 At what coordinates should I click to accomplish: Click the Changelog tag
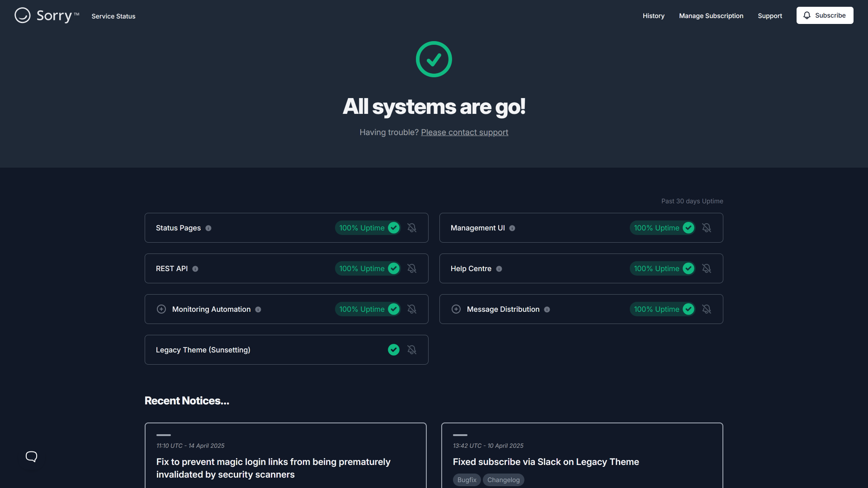tap(504, 480)
